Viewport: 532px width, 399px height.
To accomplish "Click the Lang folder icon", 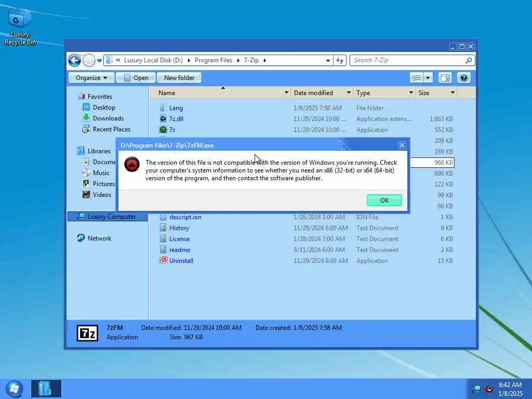I will click(x=163, y=108).
